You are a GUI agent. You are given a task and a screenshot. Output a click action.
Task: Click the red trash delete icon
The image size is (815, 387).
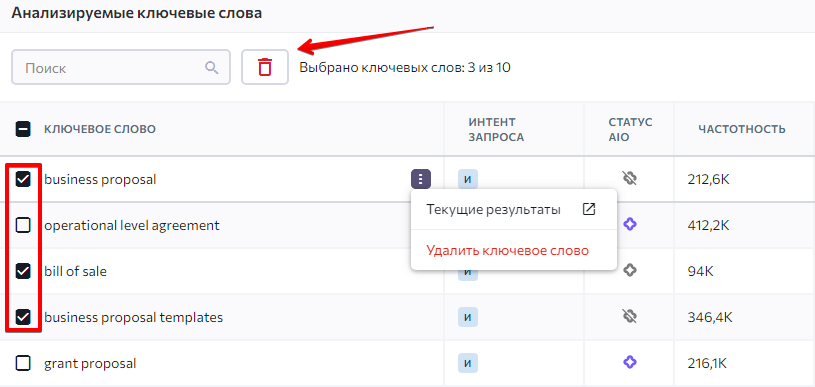(265, 68)
